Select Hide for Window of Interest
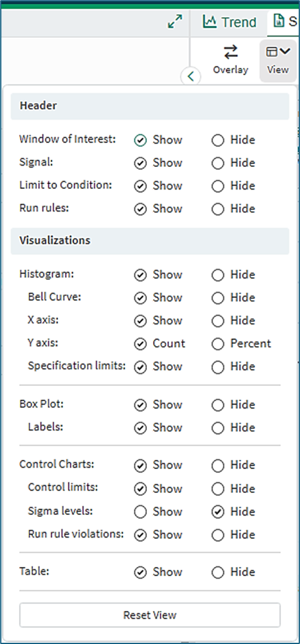Image resolution: width=300 pixels, height=644 pixels. 218,141
